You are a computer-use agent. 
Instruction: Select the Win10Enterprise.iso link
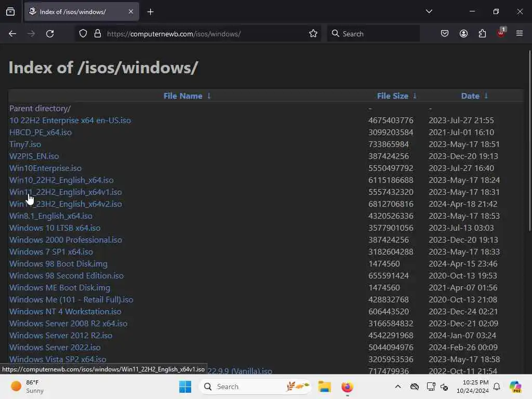pyautogui.click(x=45, y=168)
